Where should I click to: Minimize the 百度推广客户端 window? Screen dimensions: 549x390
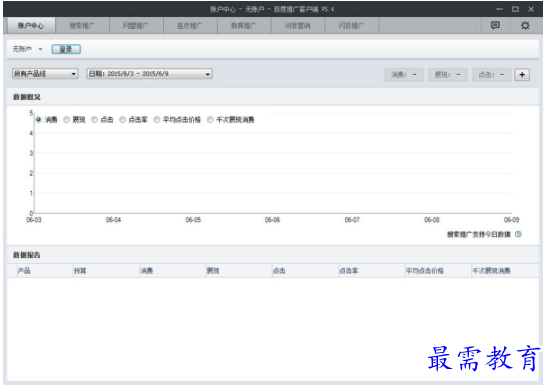(499, 9)
